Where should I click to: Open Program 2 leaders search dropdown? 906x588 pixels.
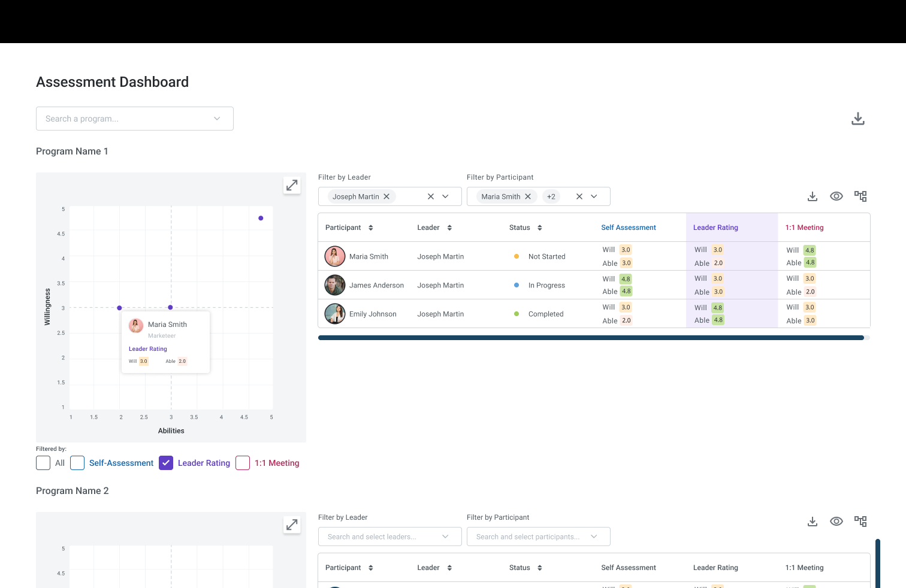point(390,537)
